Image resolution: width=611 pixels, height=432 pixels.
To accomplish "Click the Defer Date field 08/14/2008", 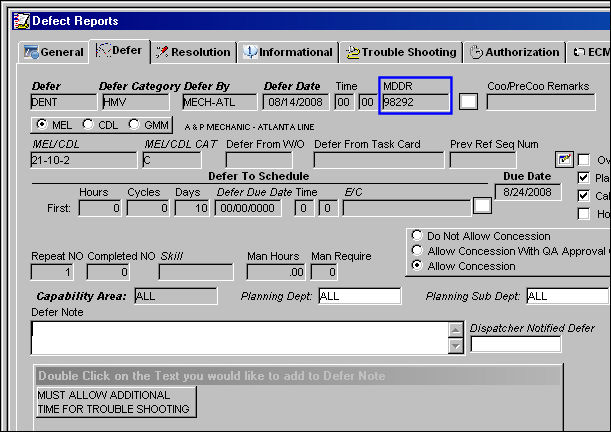I will click(296, 102).
